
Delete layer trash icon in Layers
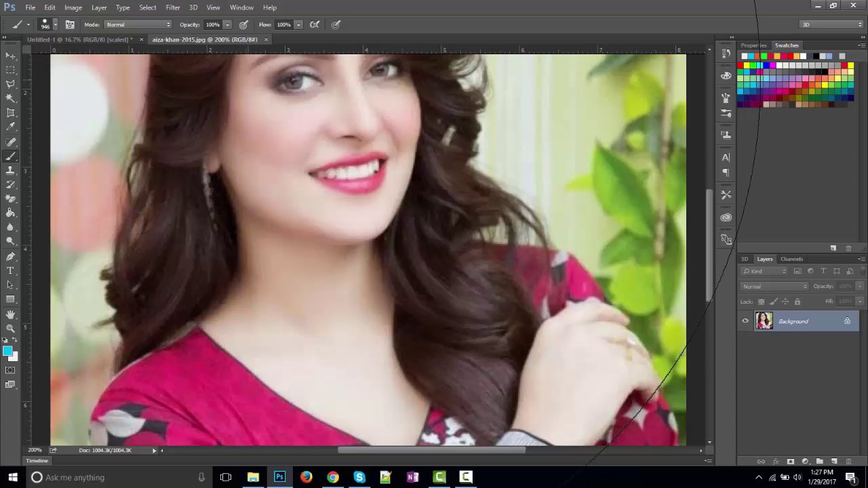[848, 462]
